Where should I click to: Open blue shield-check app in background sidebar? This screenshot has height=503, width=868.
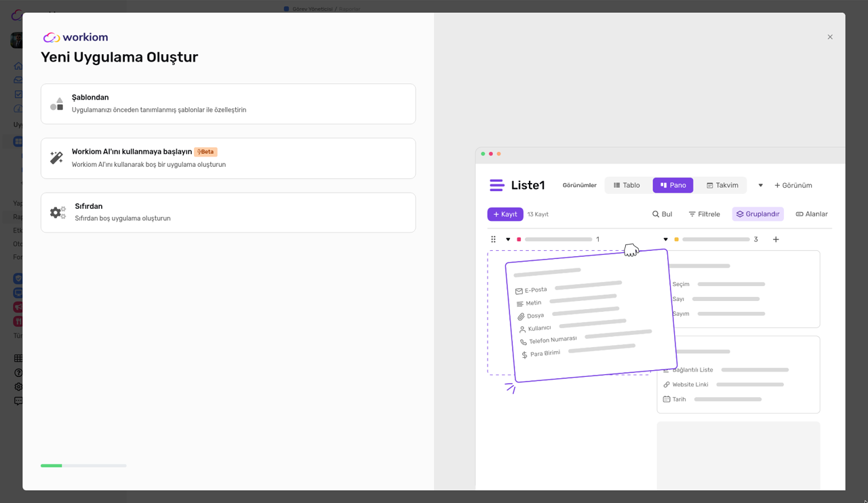[x=18, y=278]
